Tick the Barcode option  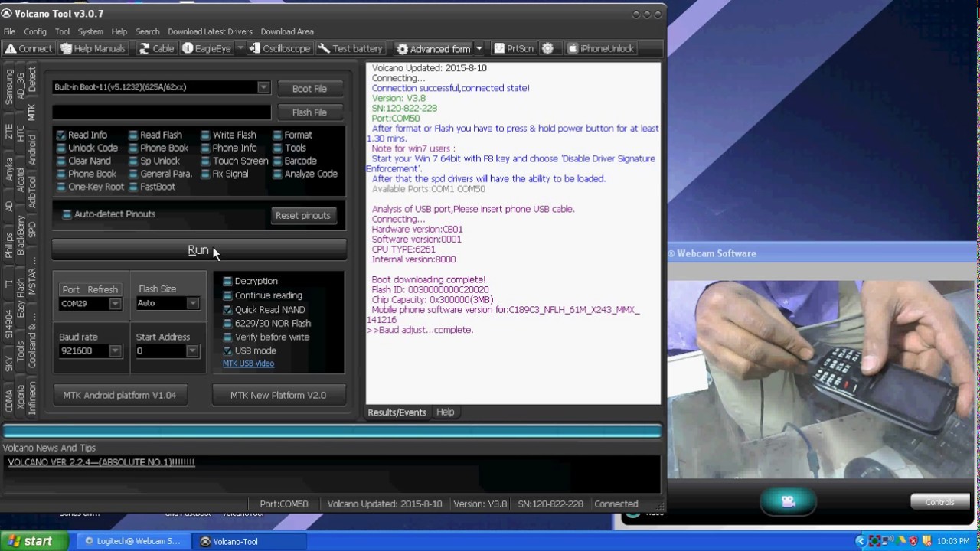pyautogui.click(x=277, y=161)
